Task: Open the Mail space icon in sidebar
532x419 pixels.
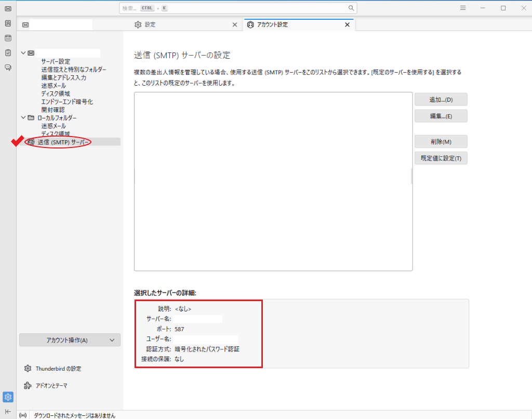Action: coord(8,8)
